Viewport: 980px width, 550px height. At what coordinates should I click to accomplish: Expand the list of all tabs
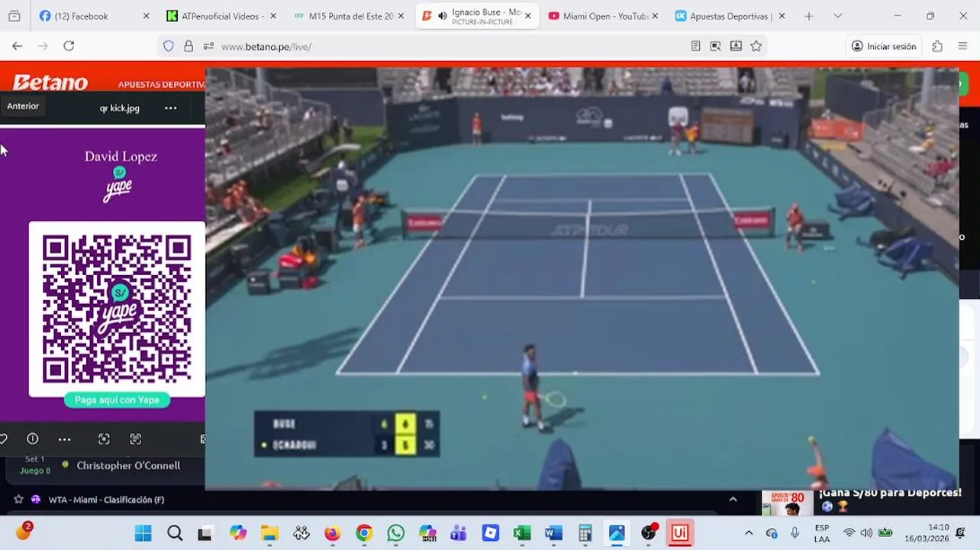point(837,16)
